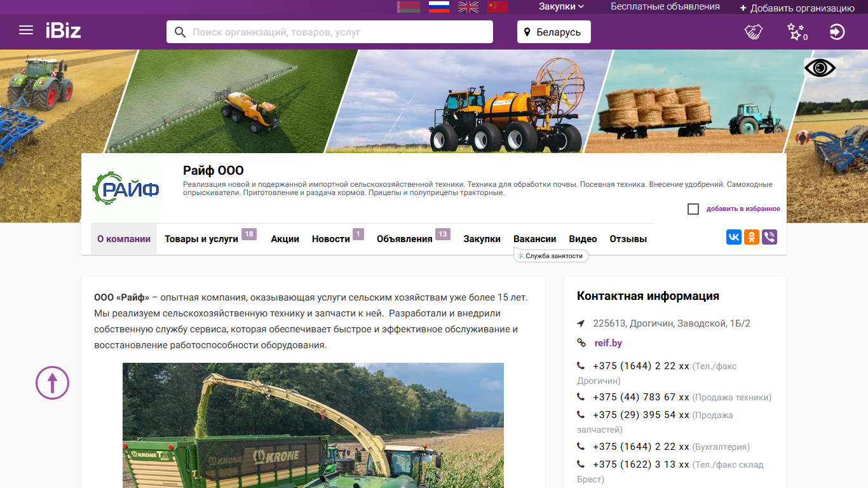Select the Russian flag language
The height and width of the screenshot is (488, 868).
point(439,7)
